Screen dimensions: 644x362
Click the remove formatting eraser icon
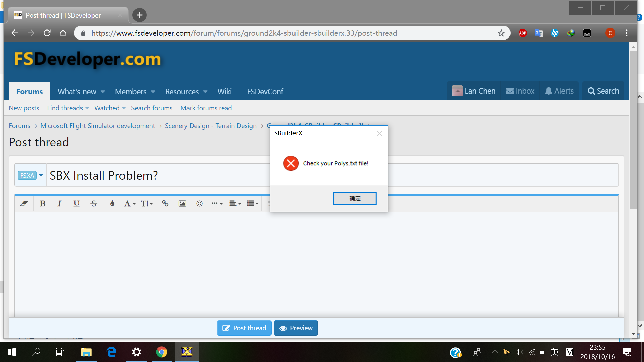(x=24, y=203)
